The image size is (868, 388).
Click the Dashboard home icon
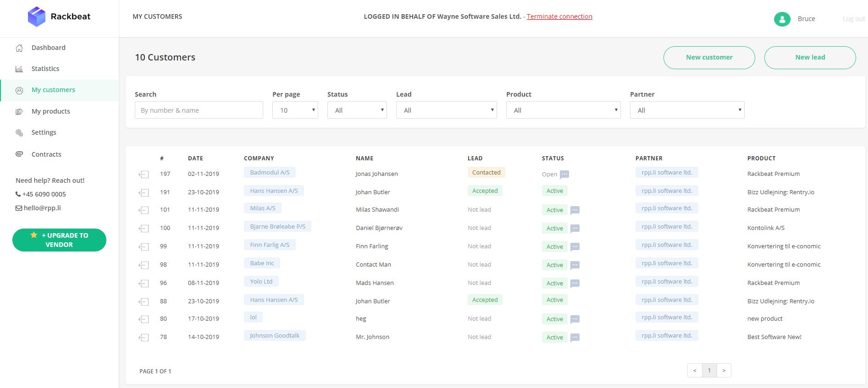[19, 48]
